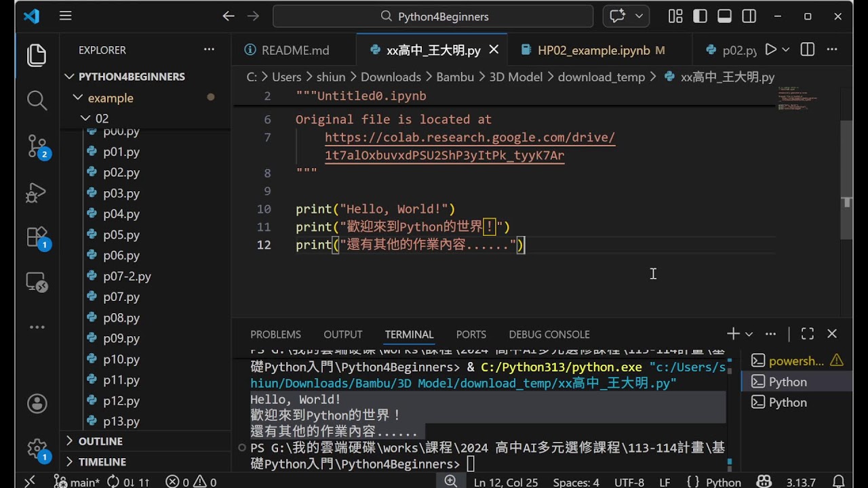The width and height of the screenshot is (868, 488).
Task: Change indentation via Spaces: 4
Action: 576,482
